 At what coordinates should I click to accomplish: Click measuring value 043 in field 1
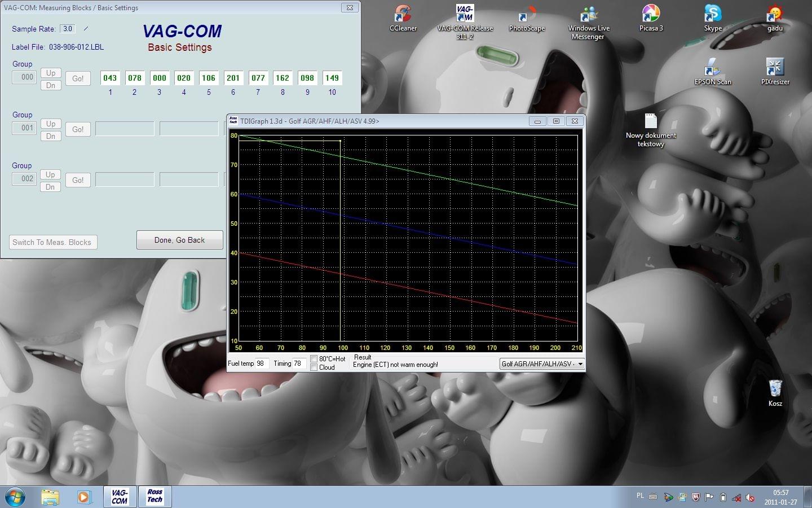(110, 78)
